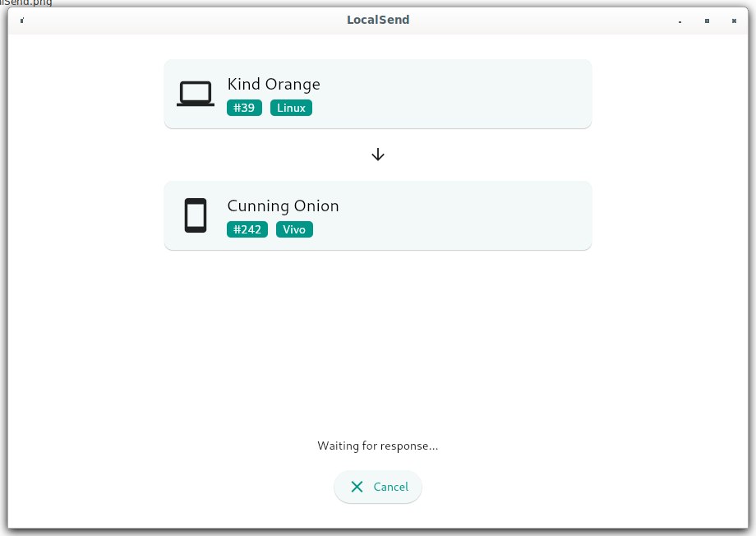
Task: Click the X icon in the Cancel button
Action: 357,487
